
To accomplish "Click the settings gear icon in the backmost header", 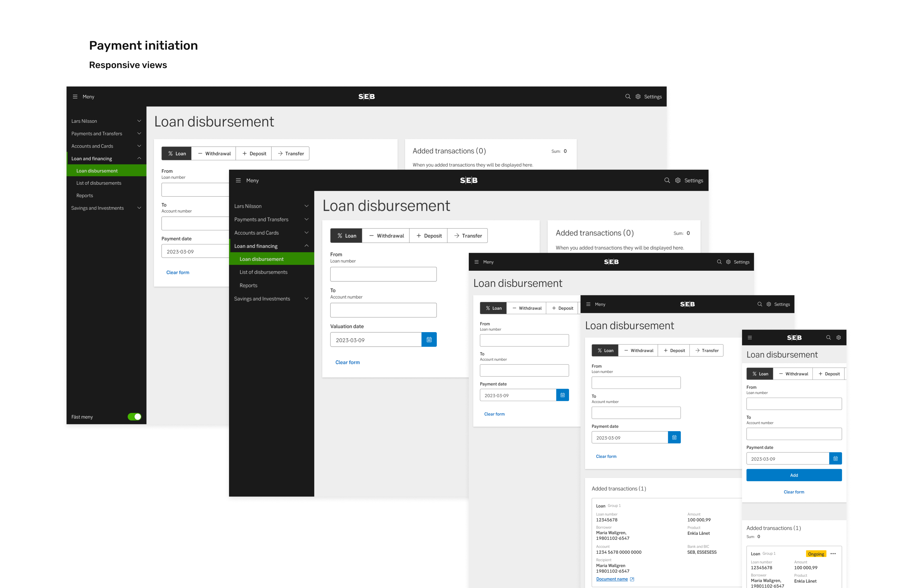I will click(638, 97).
